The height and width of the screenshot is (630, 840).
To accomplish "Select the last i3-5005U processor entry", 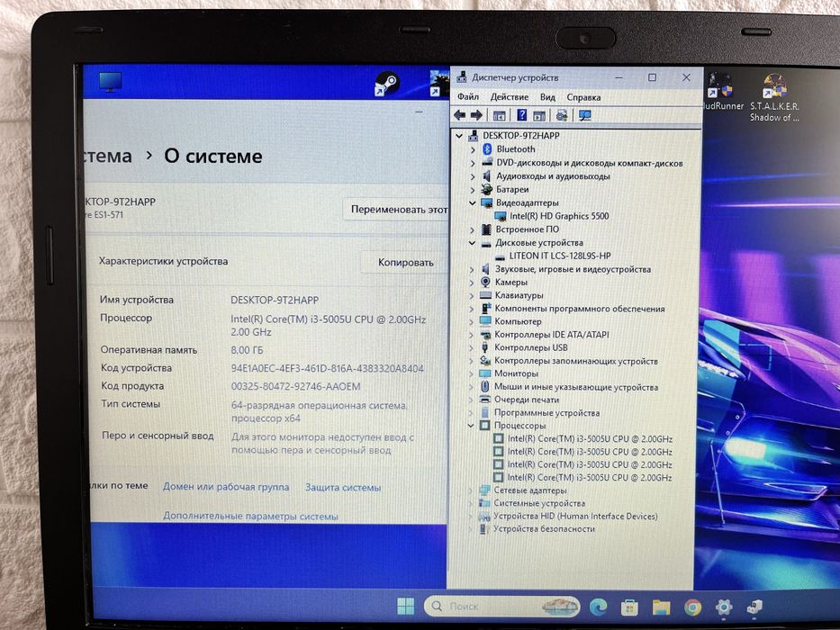I will (590, 477).
